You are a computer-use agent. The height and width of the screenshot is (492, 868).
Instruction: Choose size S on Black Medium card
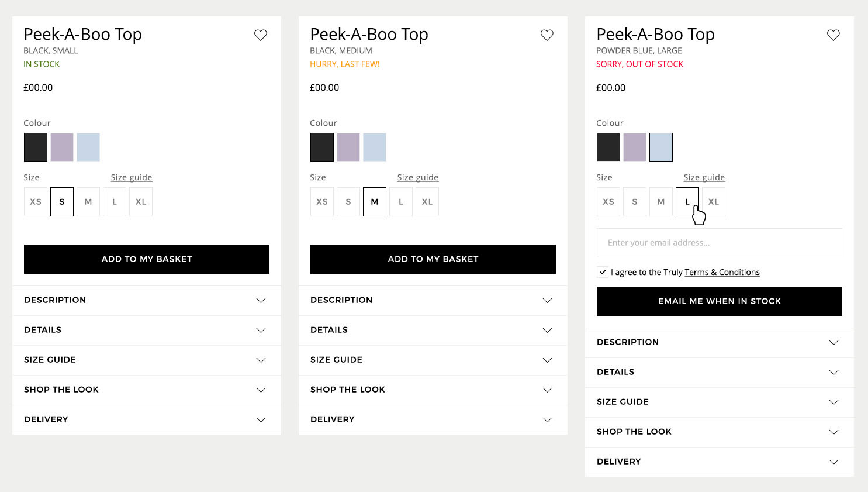tap(348, 202)
